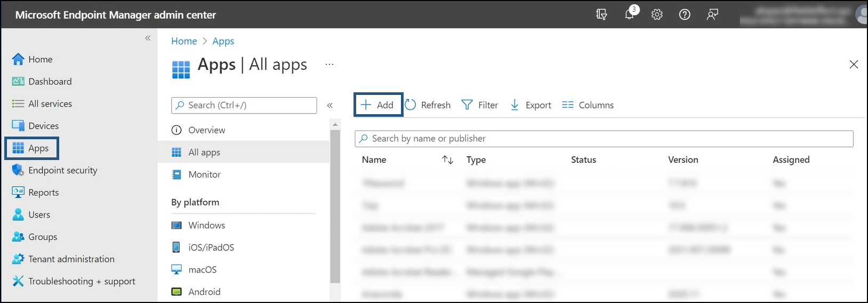This screenshot has height=303, width=868.
Task: Select All apps in sub-navigation
Action: 244,152
